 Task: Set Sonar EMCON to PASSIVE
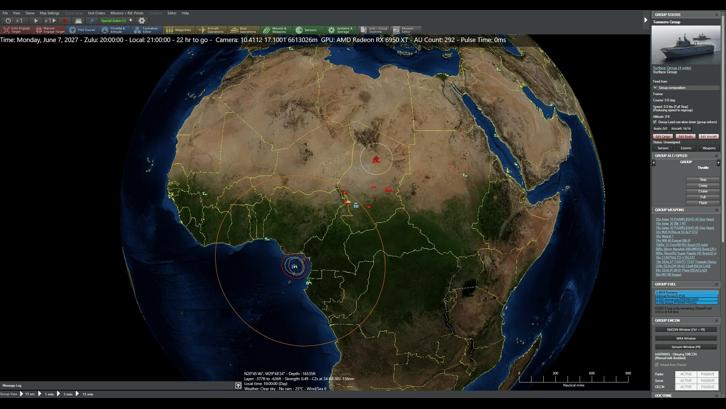(707, 381)
